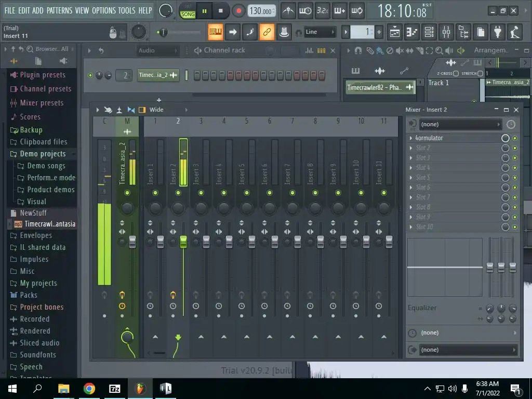
Task: Select the Timecrawl..antasia file in browser
Action: pos(45,224)
